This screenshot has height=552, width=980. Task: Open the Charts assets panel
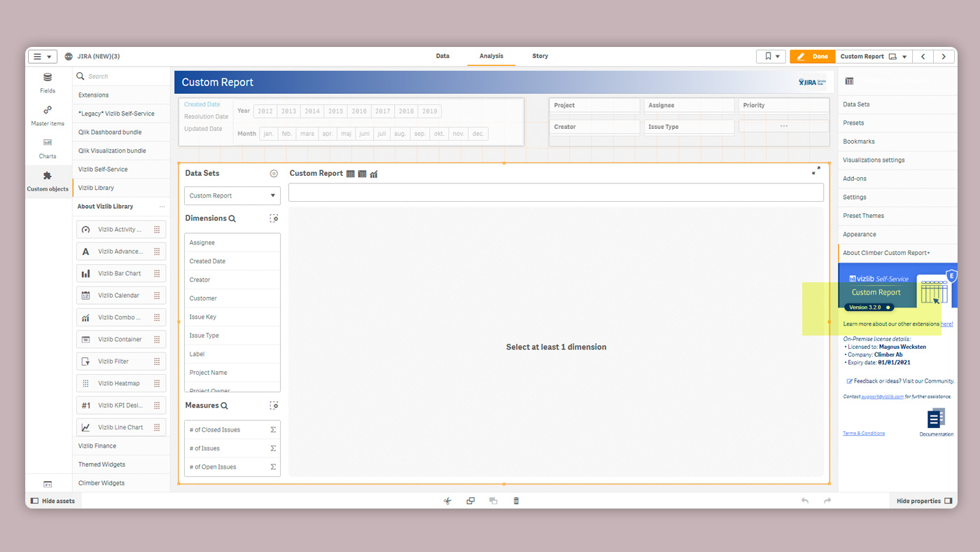point(48,148)
